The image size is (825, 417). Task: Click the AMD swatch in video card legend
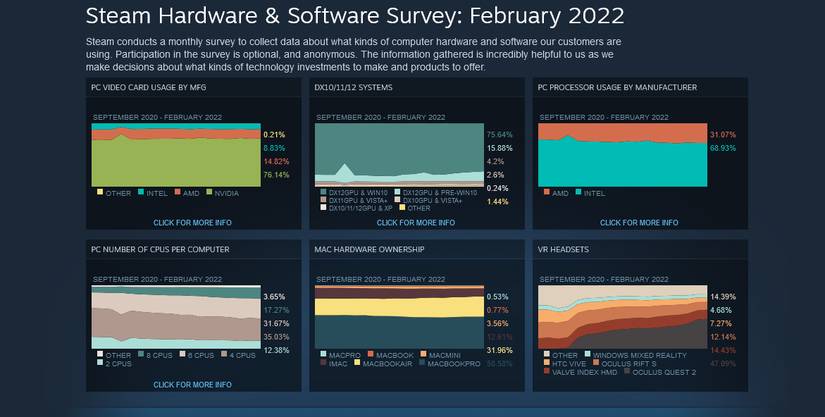pyautogui.click(x=177, y=192)
